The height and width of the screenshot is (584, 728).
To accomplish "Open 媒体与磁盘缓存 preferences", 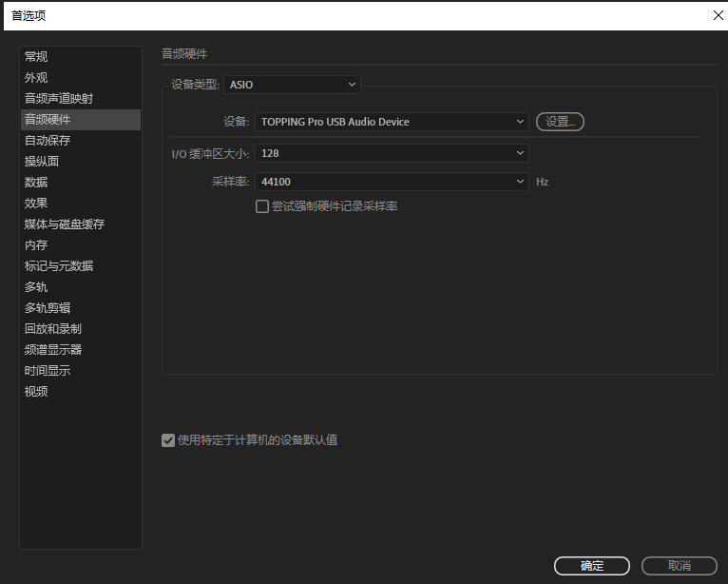I will click(x=65, y=224).
